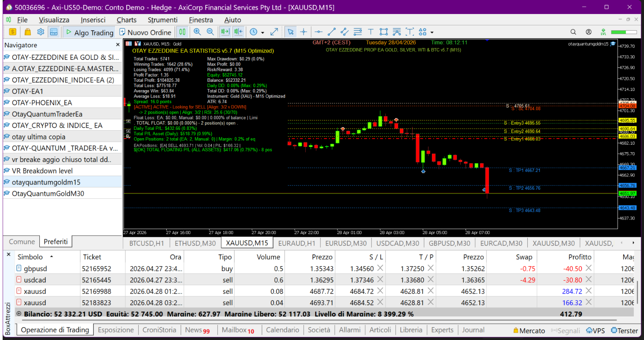Open the Experts tab
Image resolution: width=644 pixels, height=340 pixels.
(x=442, y=330)
